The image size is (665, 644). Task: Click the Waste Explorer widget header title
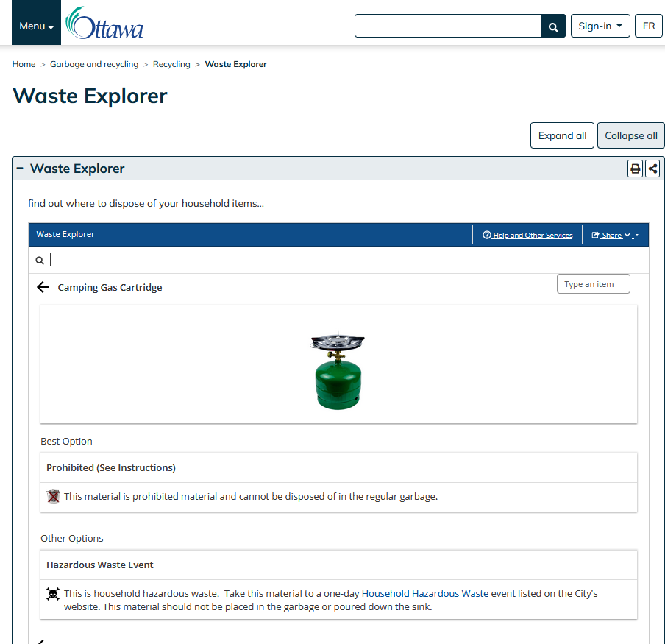(65, 234)
